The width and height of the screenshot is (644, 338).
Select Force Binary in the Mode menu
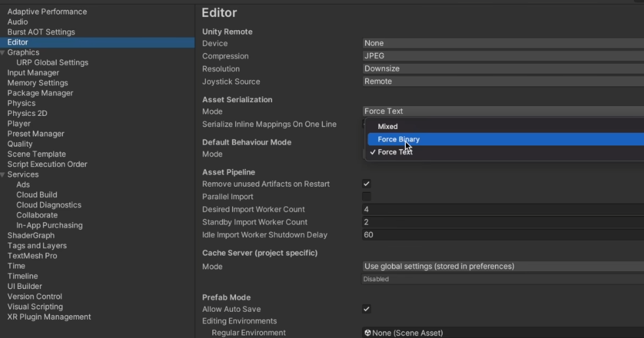(x=506, y=140)
